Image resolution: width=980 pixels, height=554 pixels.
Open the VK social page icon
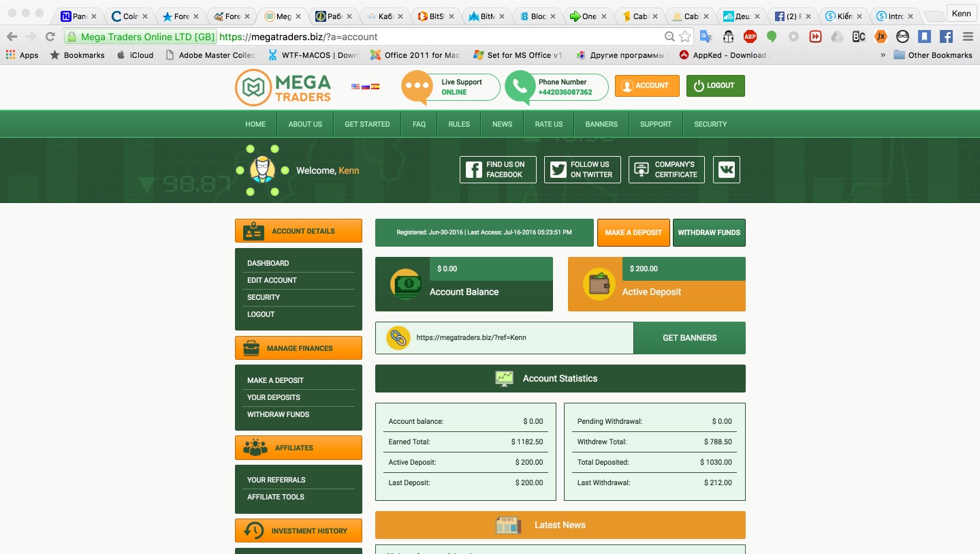pos(727,170)
